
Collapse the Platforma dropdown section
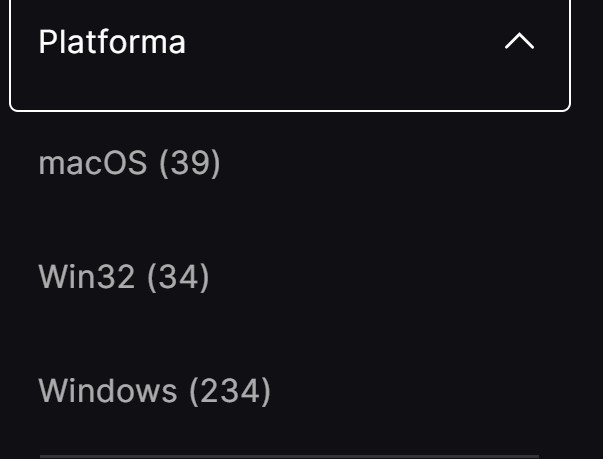pyautogui.click(x=520, y=42)
